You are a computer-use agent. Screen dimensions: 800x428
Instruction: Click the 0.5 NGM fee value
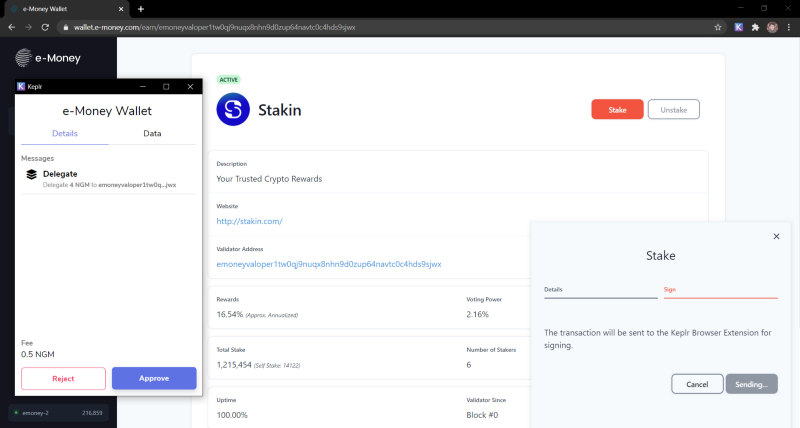point(38,355)
